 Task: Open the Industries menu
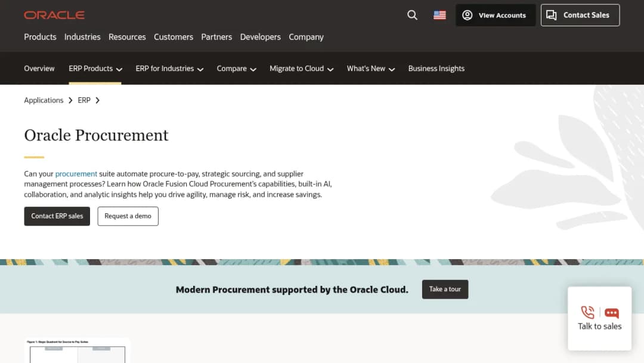(82, 37)
